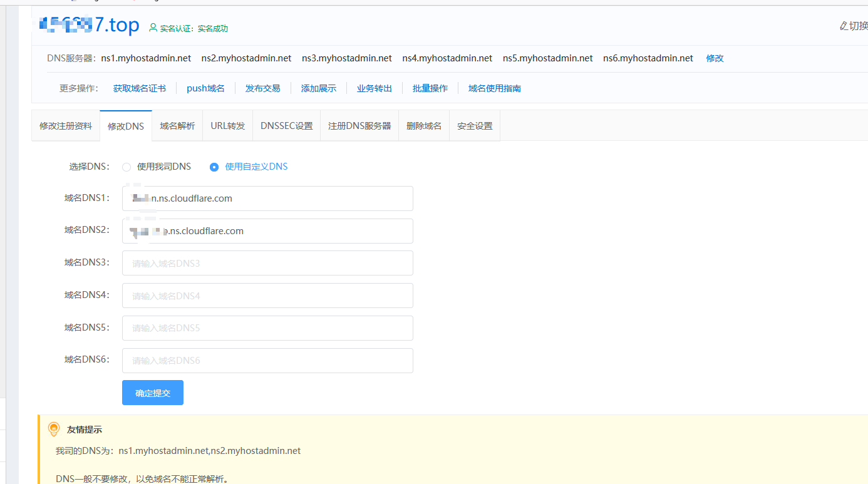The width and height of the screenshot is (868, 484).
Task: Open the push域名 link
Action: point(205,88)
